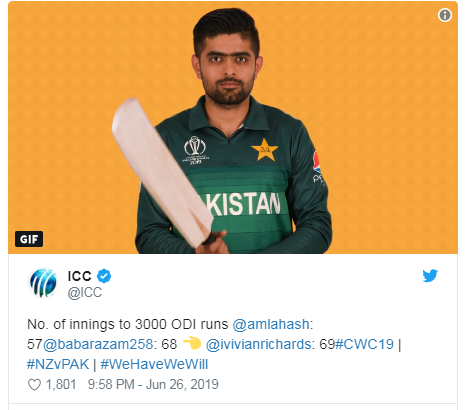Open the @amlahash mention
Screen dimensions: 466x410
click(271, 324)
